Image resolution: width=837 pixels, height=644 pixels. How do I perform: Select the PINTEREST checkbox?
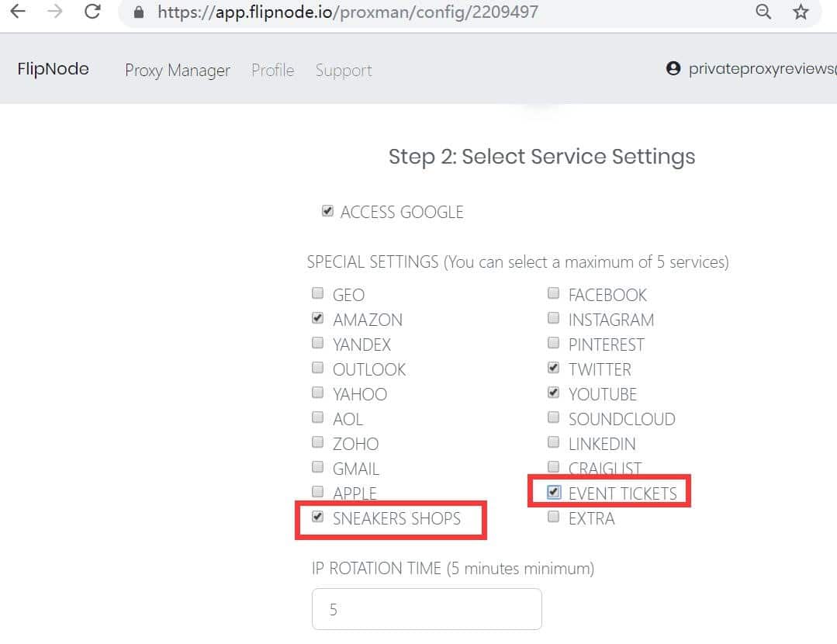(554, 342)
